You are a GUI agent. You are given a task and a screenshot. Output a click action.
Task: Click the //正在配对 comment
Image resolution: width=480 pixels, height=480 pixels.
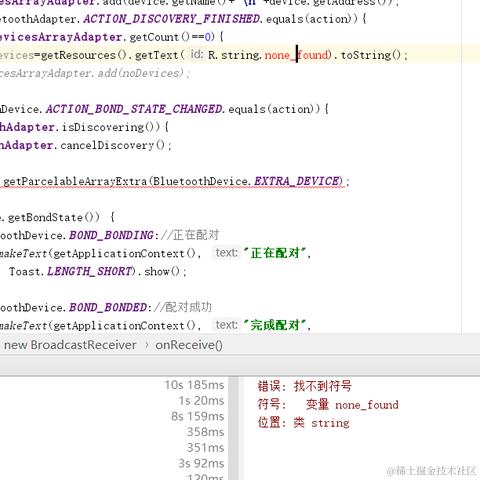(190, 235)
